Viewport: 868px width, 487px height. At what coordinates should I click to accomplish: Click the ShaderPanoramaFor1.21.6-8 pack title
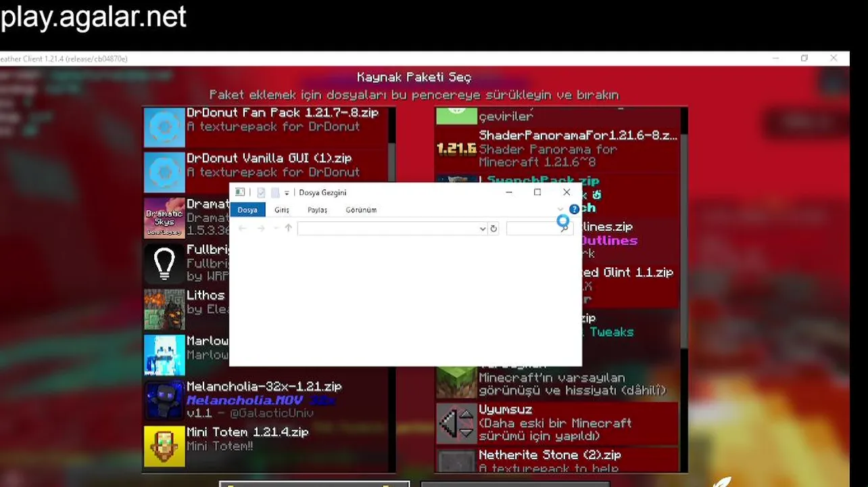click(578, 135)
